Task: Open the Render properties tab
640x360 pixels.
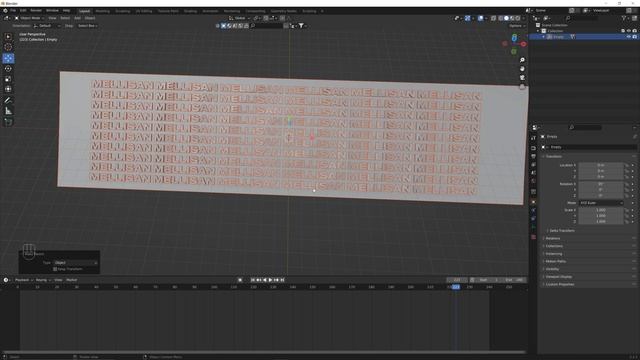Action: (533, 148)
